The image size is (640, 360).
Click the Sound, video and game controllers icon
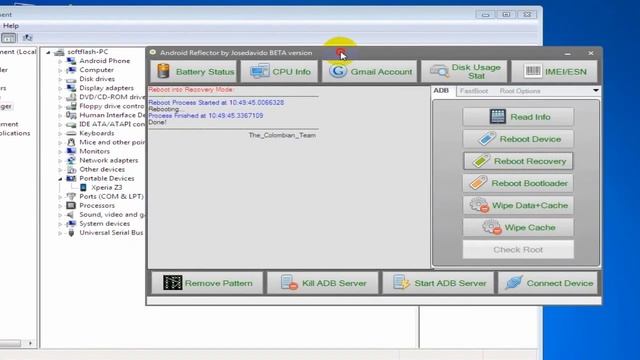[x=71, y=215]
